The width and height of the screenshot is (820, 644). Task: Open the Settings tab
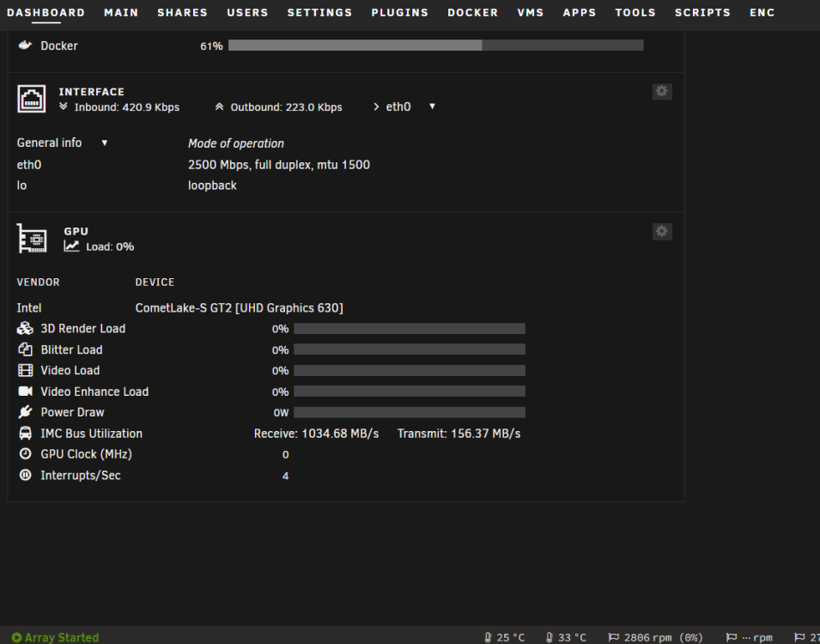319,13
